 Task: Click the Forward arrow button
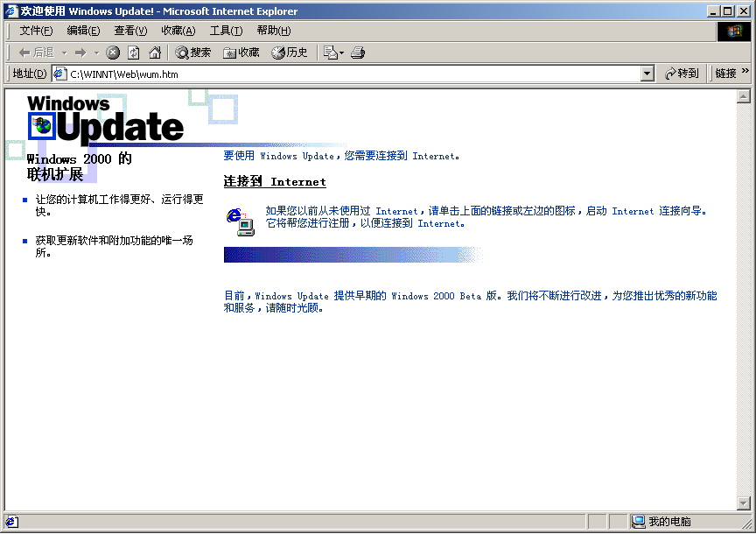(80, 53)
